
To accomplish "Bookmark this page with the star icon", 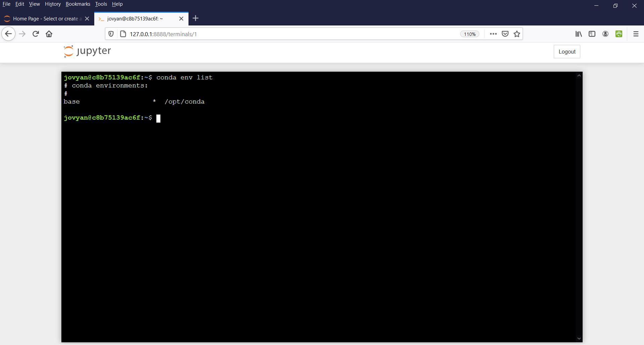I will click(x=517, y=34).
